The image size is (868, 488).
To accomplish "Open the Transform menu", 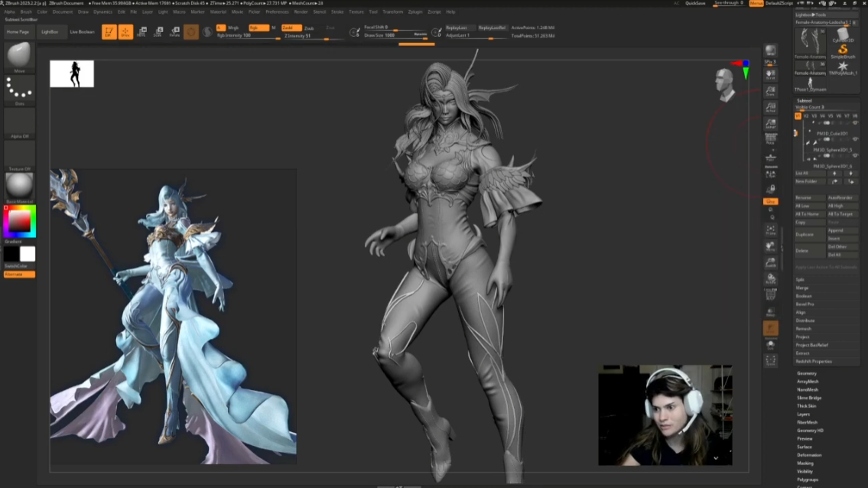I will pyautogui.click(x=392, y=11).
